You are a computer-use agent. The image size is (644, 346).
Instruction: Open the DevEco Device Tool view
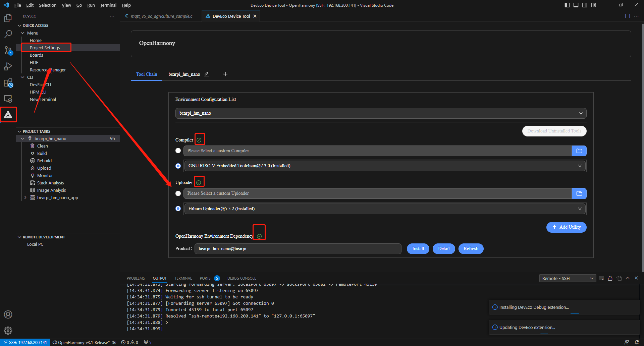(8, 115)
